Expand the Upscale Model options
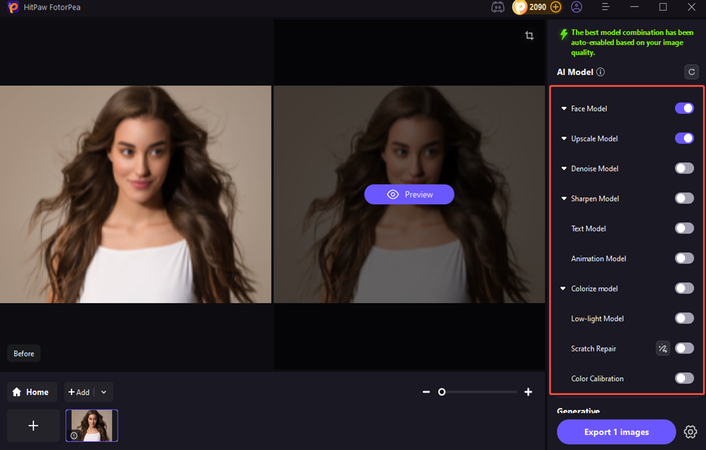The image size is (706, 450). click(x=564, y=138)
